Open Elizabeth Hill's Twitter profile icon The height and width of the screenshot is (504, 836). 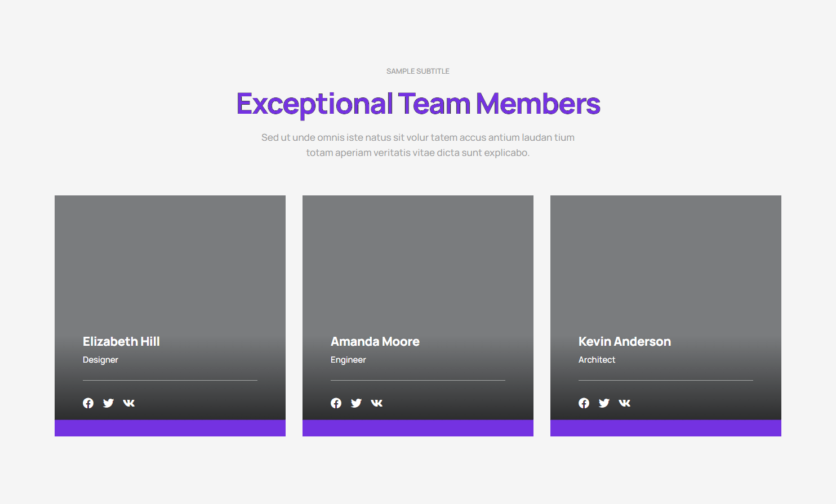coord(109,403)
